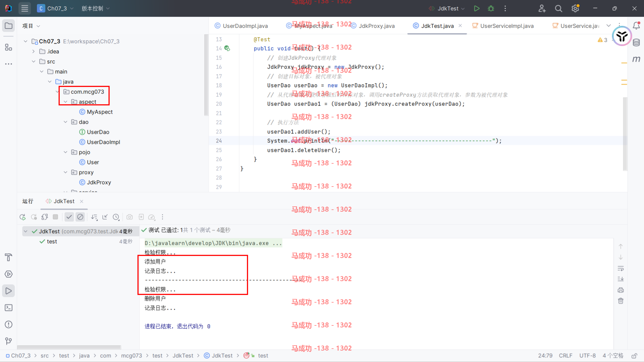Rerun the JdkTest tests
644x362 pixels.
tap(22, 217)
